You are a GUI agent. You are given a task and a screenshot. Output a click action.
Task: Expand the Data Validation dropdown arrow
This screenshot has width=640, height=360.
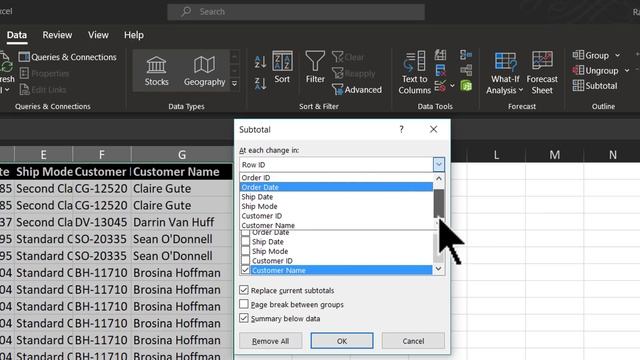pyautogui.click(x=452, y=86)
